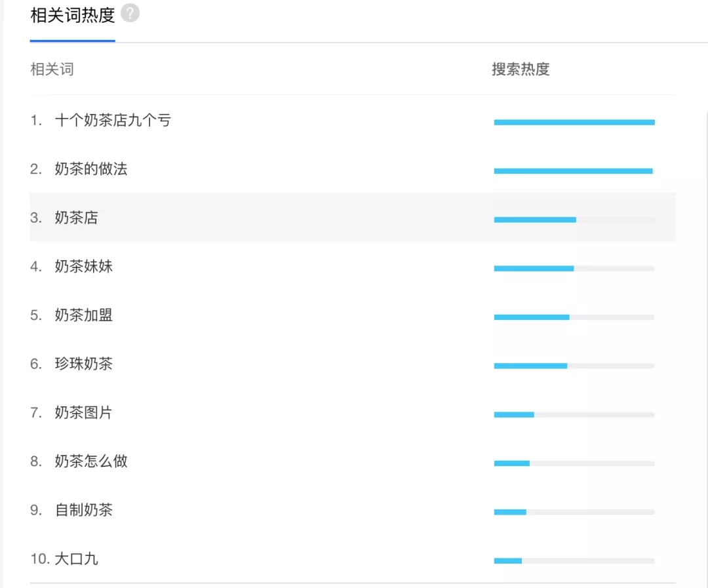
Task: Click the 搜索热度 column header
Action: 521,69
